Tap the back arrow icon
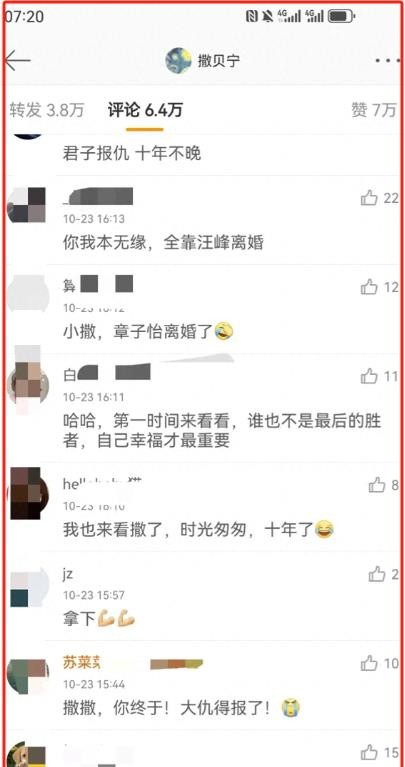This screenshot has height=767, width=405. pyautogui.click(x=18, y=61)
